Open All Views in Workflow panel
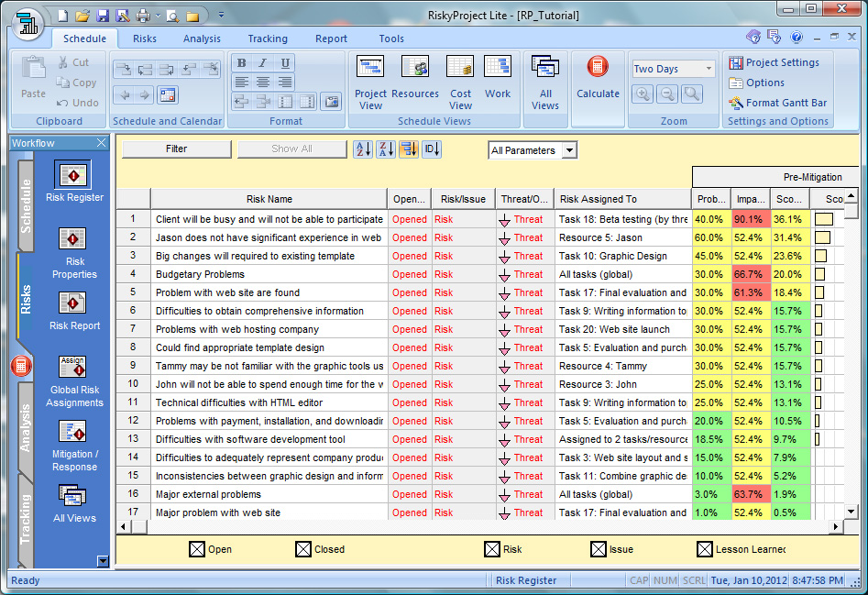 point(72,496)
